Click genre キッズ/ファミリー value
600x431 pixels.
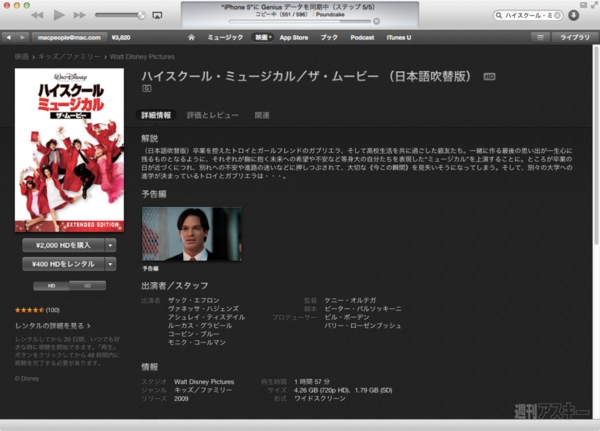(x=203, y=390)
